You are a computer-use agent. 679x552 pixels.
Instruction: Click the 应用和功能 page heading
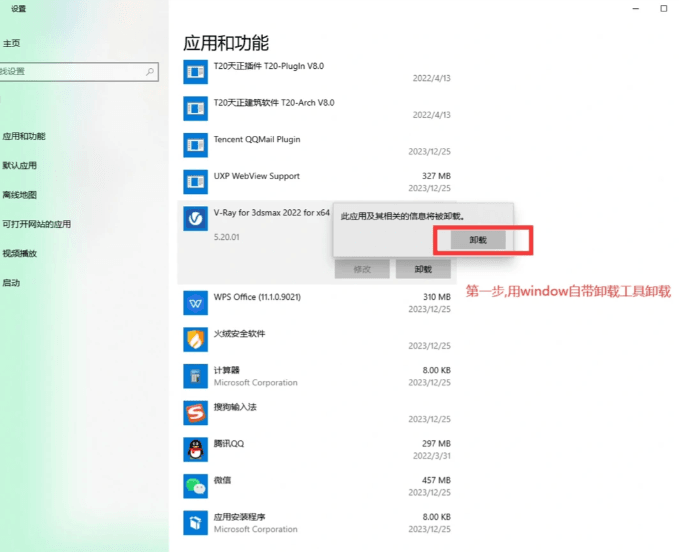(x=226, y=43)
